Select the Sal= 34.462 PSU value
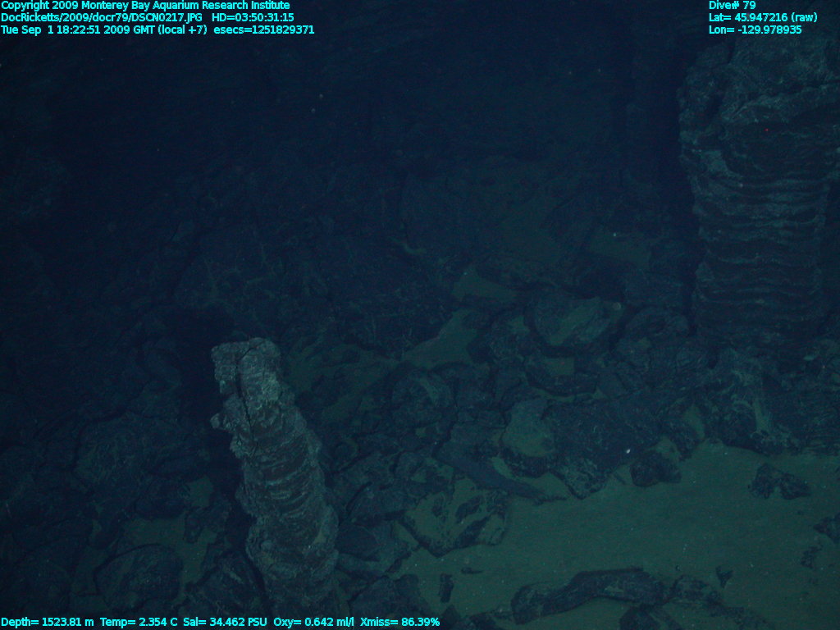 pos(225,622)
